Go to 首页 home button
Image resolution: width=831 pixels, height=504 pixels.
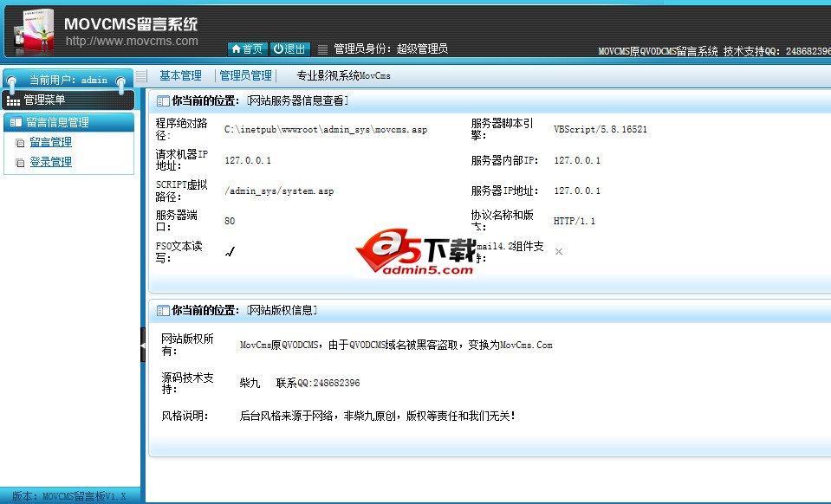click(248, 49)
